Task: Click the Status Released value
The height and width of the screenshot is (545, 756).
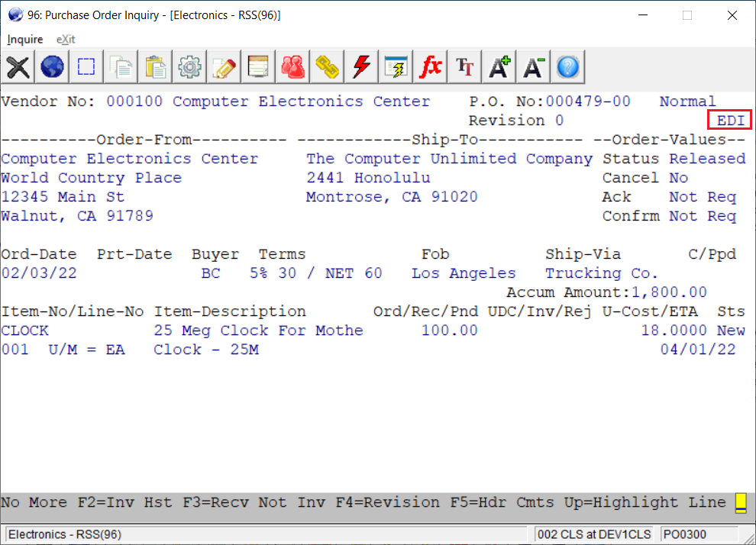Action: click(x=707, y=159)
